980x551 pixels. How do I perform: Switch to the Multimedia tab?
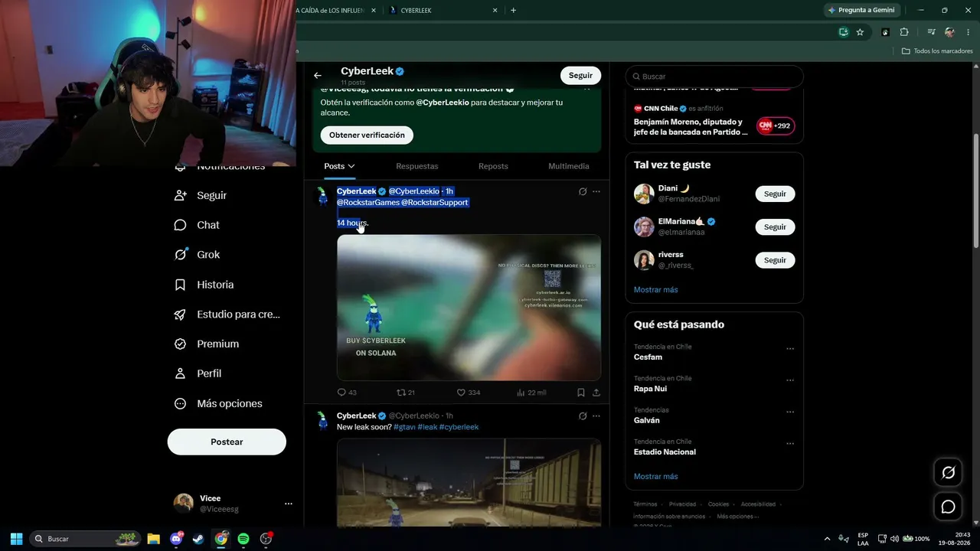569,166
